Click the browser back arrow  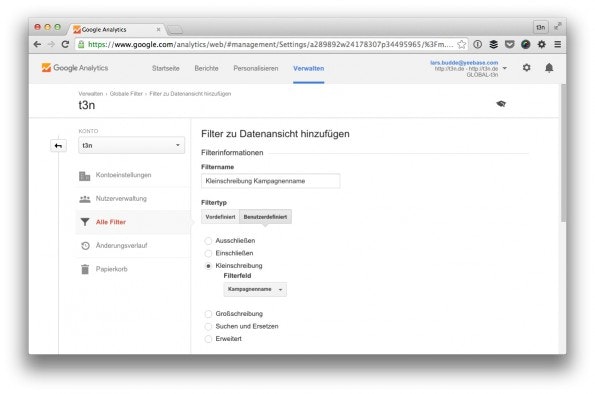pos(37,44)
